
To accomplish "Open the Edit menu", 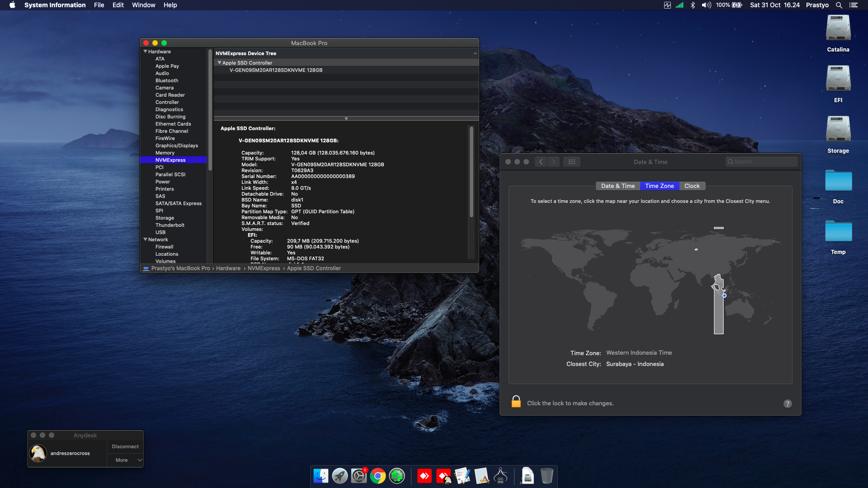I will 118,5.
